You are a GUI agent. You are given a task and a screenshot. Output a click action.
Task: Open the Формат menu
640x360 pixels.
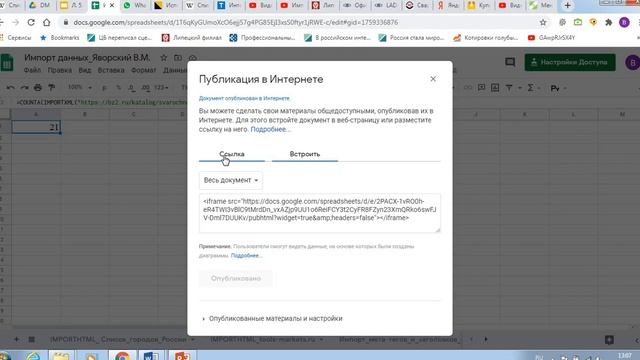coord(143,70)
